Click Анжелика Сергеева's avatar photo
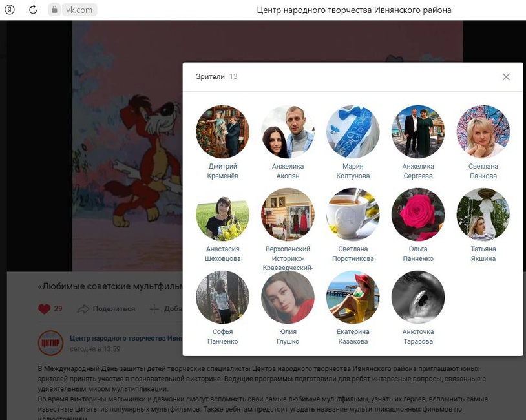This screenshot has height=420, width=526. pyautogui.click(x=418, y=132)
